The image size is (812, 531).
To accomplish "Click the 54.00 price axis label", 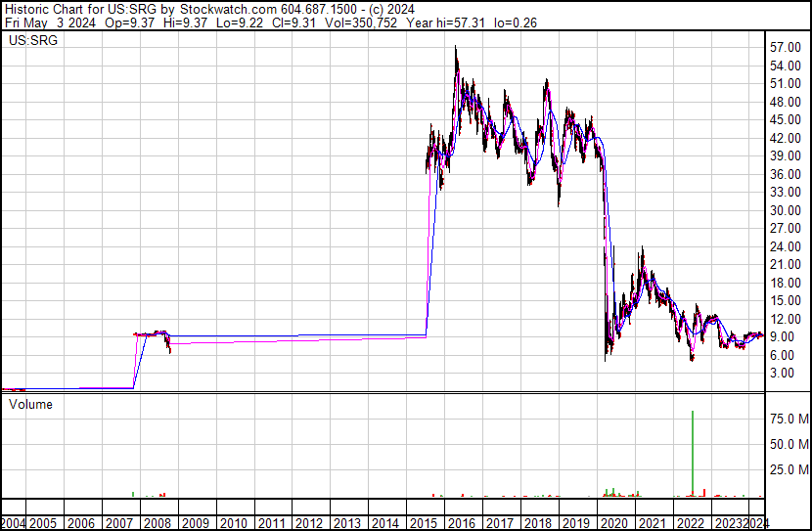I will pyautogui.click(x=786, y=66).
